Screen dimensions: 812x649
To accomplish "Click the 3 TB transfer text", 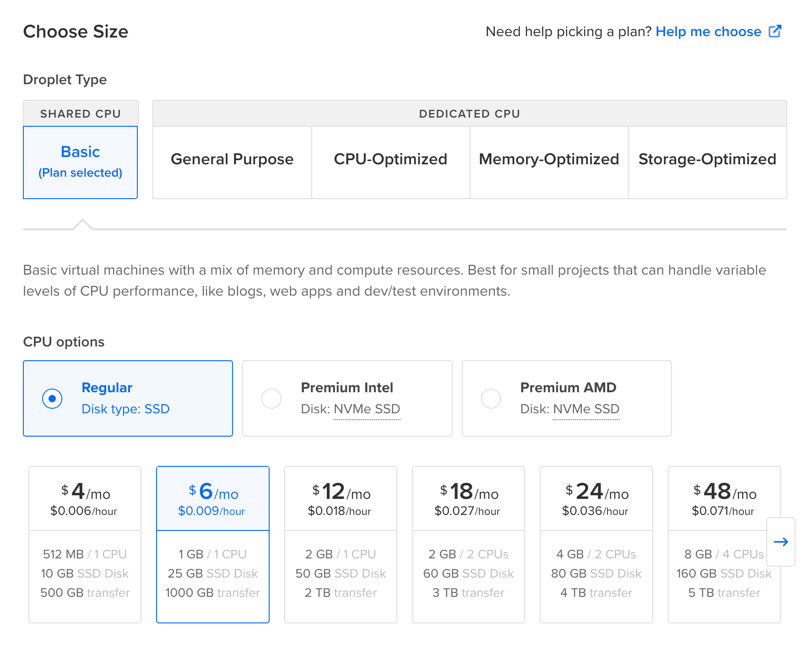I will click(x=468, y=593).
